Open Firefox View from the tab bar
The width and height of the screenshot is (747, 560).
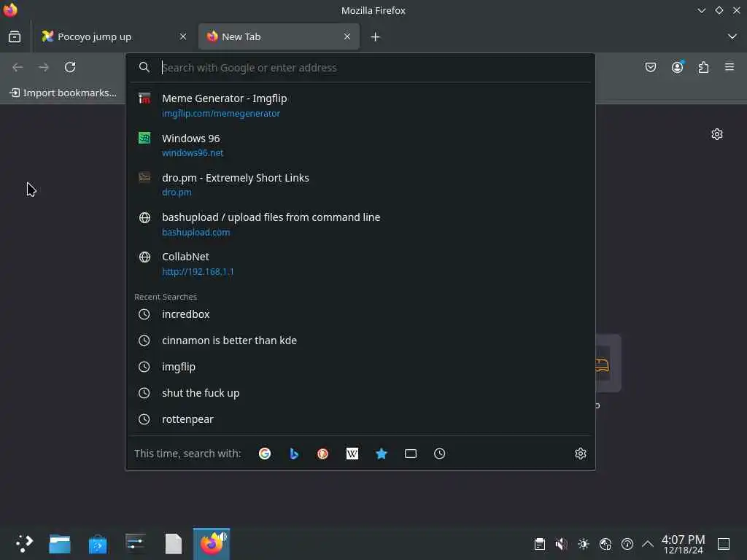click(15, 36)
